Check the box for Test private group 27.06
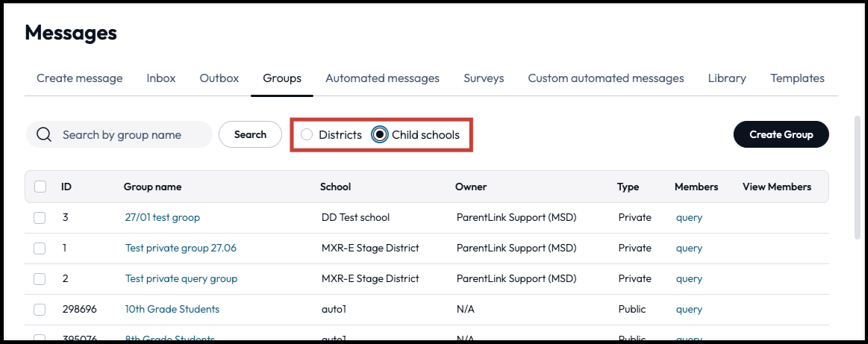Screen dimensions: 868x344 tap(40, 248)
